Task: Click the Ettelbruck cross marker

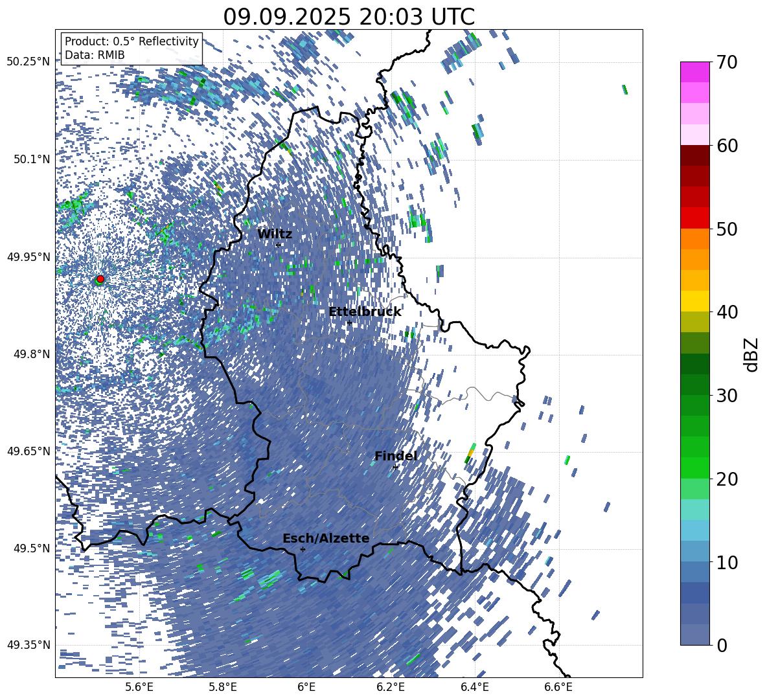Action: pos(349,323)
